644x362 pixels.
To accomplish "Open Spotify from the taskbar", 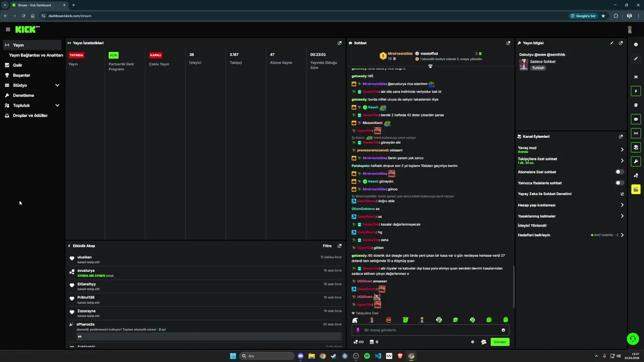I will 367,356.
